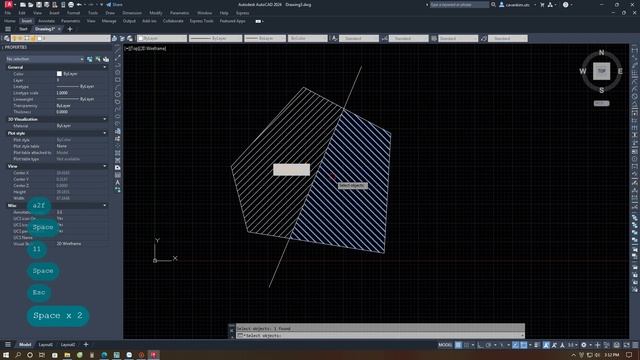Click the new drawing plus tab button
This screenshot has height=360, width=640.
tap(70, 29)
